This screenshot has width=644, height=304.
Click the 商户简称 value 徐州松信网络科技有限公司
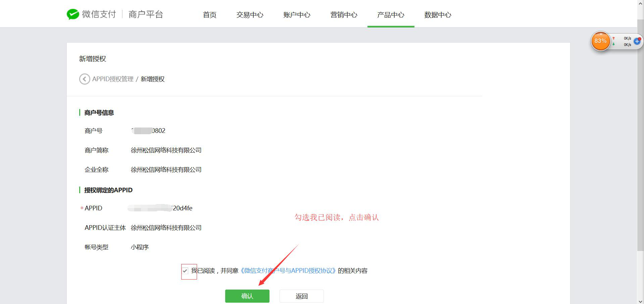(x=166, y=150)
